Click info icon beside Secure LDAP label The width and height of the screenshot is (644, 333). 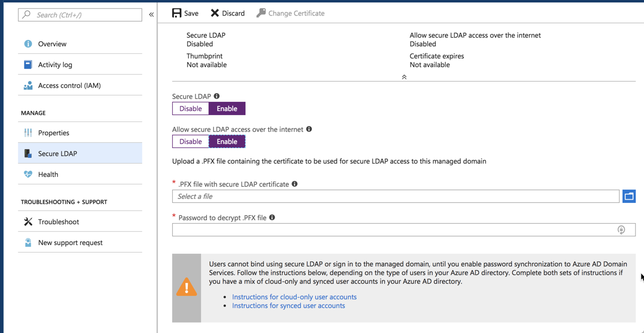pos(217,96)
